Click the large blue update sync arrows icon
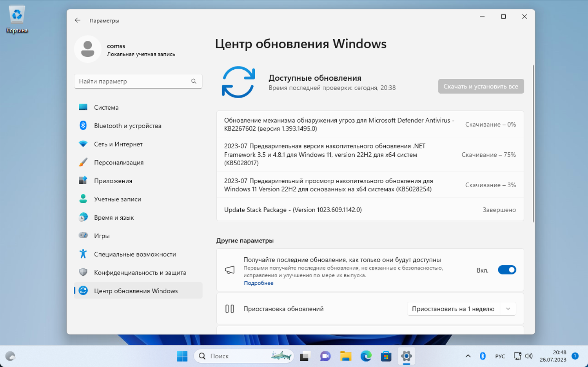The height and width of the screenshot is (367, 588). (x=238, y=82)
